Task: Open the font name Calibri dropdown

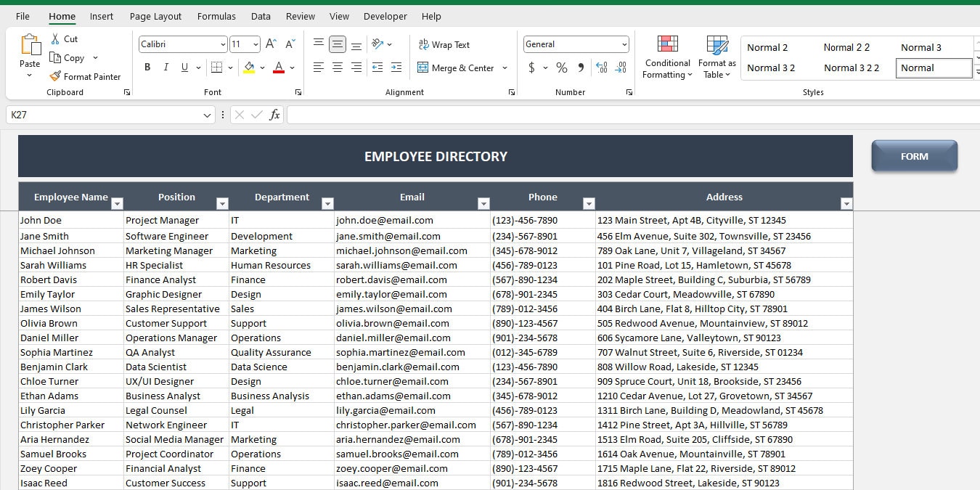Action: click(223, 44)
